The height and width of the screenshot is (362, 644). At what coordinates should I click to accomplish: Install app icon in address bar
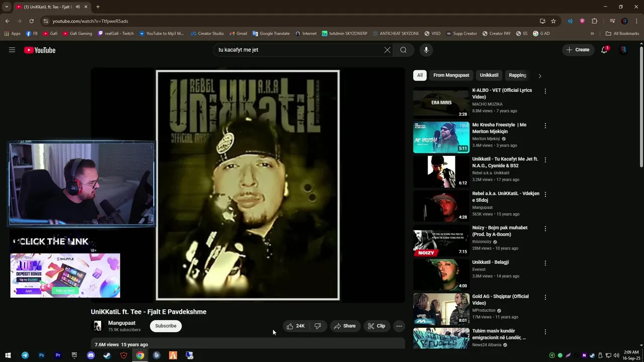tap(542, 21)
